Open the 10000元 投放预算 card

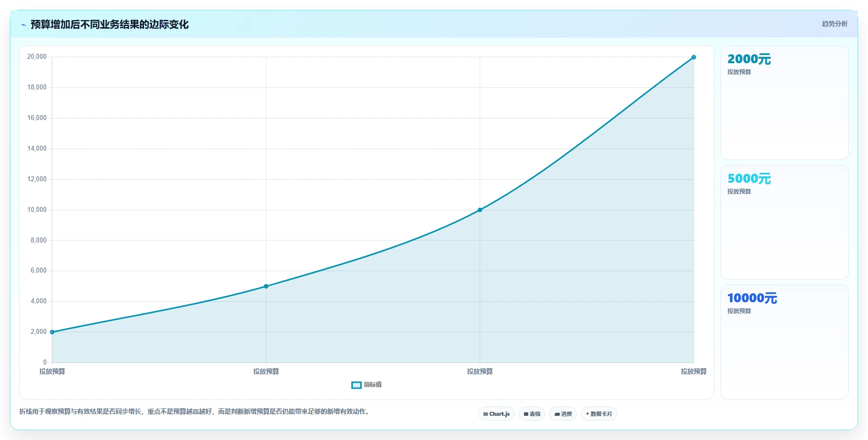point(785,342)
